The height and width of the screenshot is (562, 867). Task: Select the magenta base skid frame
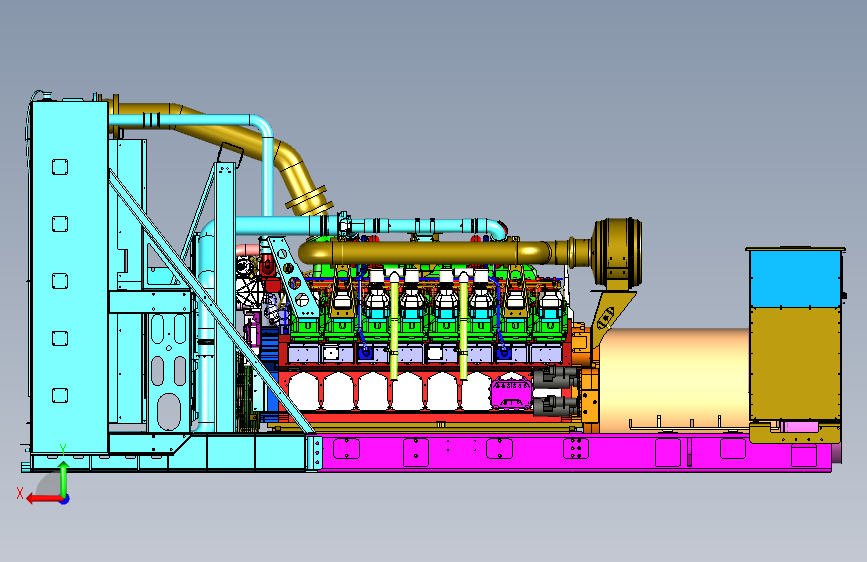(x=575, y=452)
